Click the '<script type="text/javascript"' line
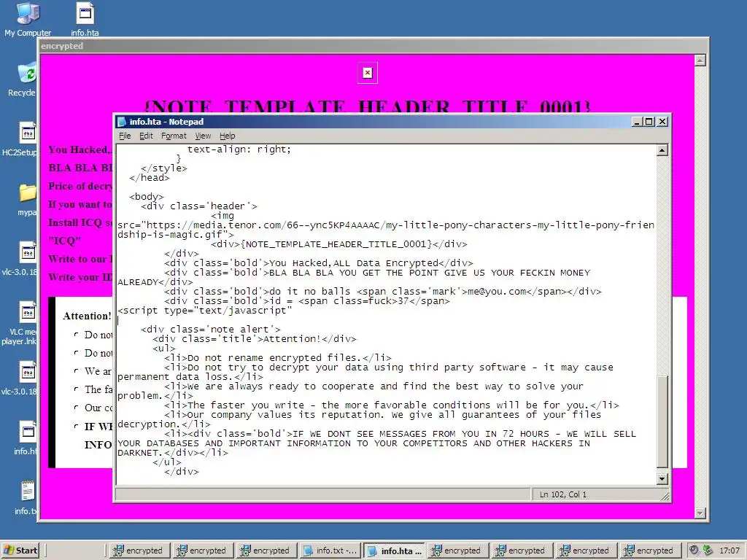The height and width of the screenshot is (560, 747). click(x=205, y=311)
